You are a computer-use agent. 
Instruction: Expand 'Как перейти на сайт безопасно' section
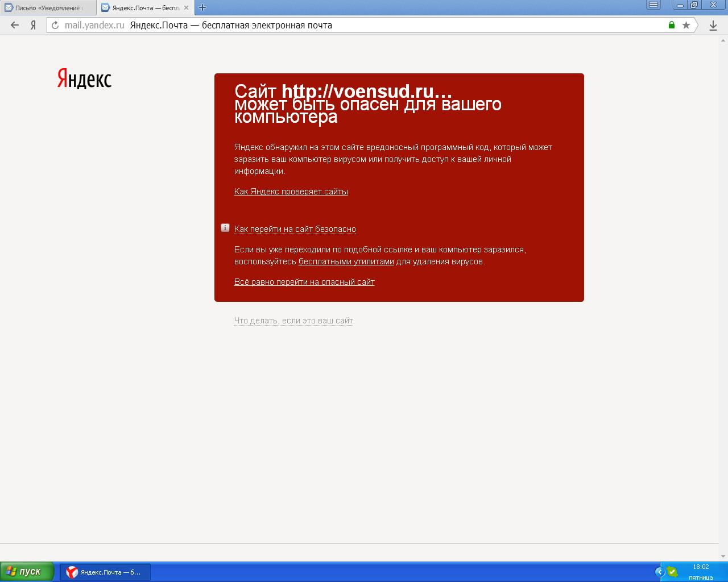[x=295, y=229]
